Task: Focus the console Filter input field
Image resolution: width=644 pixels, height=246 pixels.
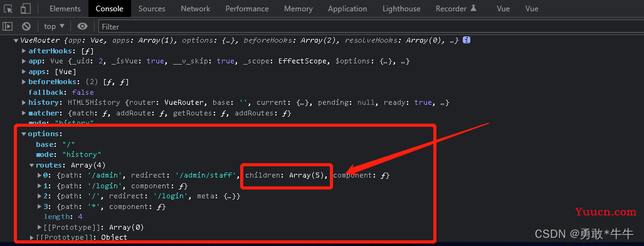Action: (x=369, y=26)
